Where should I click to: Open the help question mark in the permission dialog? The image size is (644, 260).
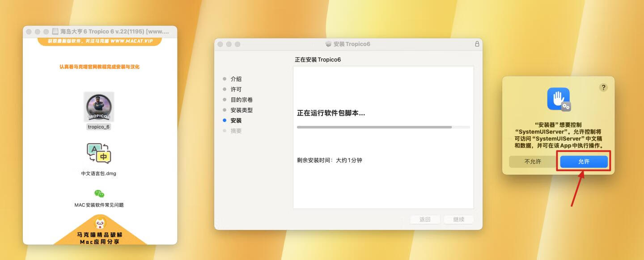pyautogui.click(x=603, y=88)
